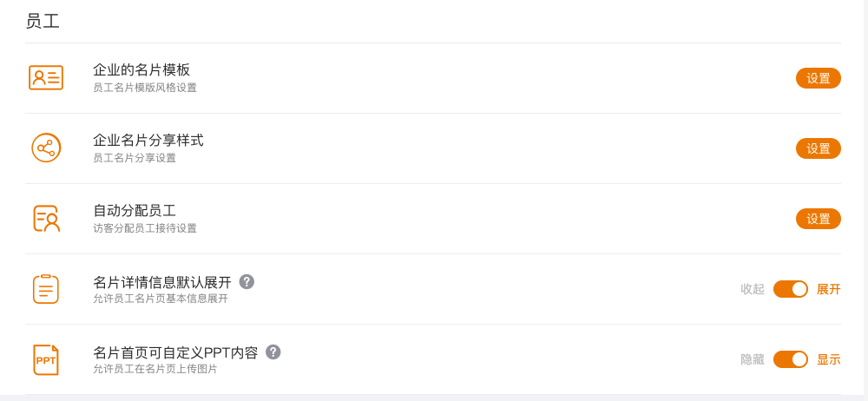This screenshot has width=868, height=401.
Task: Select the 收起 option label
Action: tap(753, 289)
